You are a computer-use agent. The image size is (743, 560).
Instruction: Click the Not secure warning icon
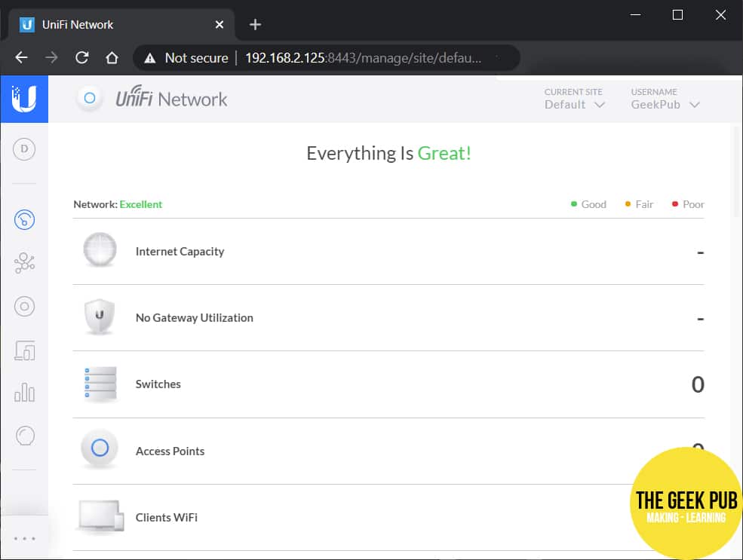coord(150,58)
